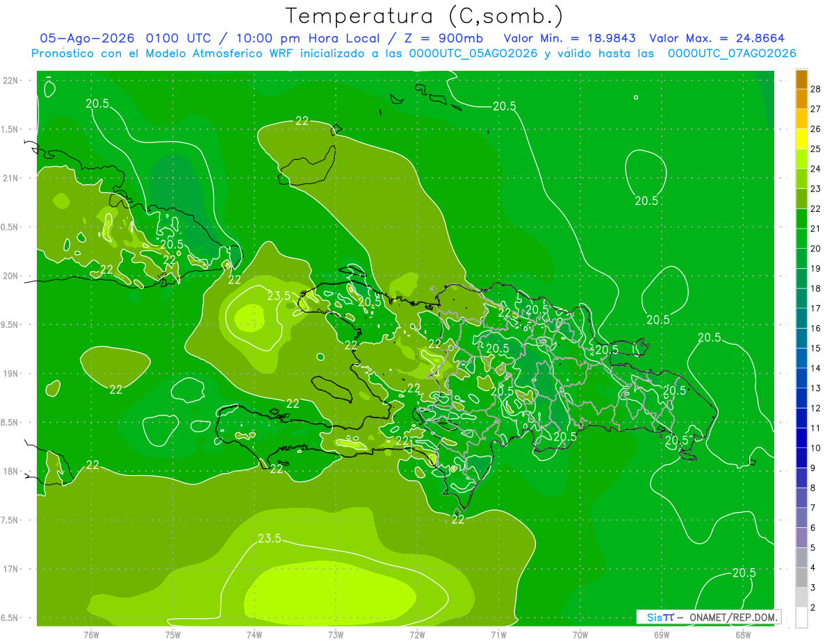
Task: Click the latitude axis label "17N"
Action: pos(10,569)
